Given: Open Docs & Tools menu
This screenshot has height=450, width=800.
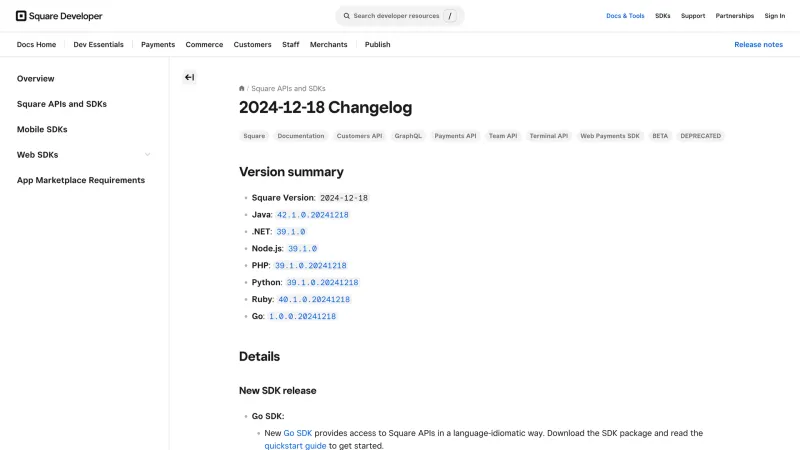Looking at the screenshot, I should (625, 16).
